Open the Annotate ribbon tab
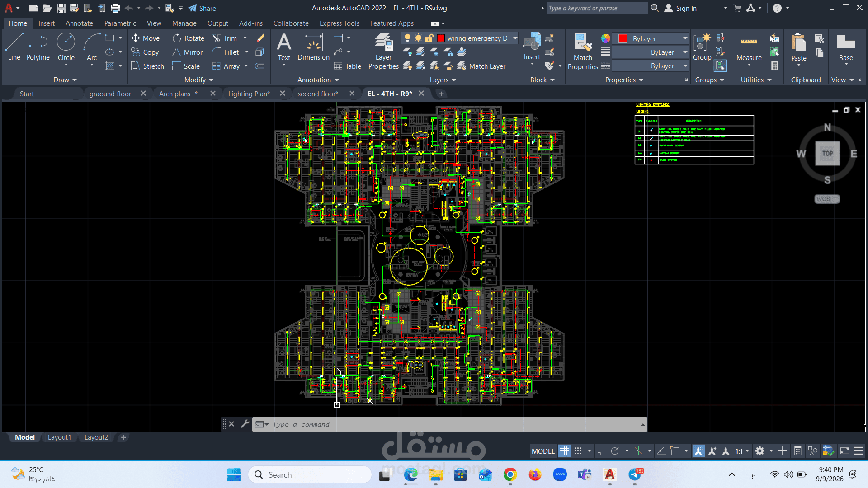This screenshot has height=488, width=868. (79, 23)
